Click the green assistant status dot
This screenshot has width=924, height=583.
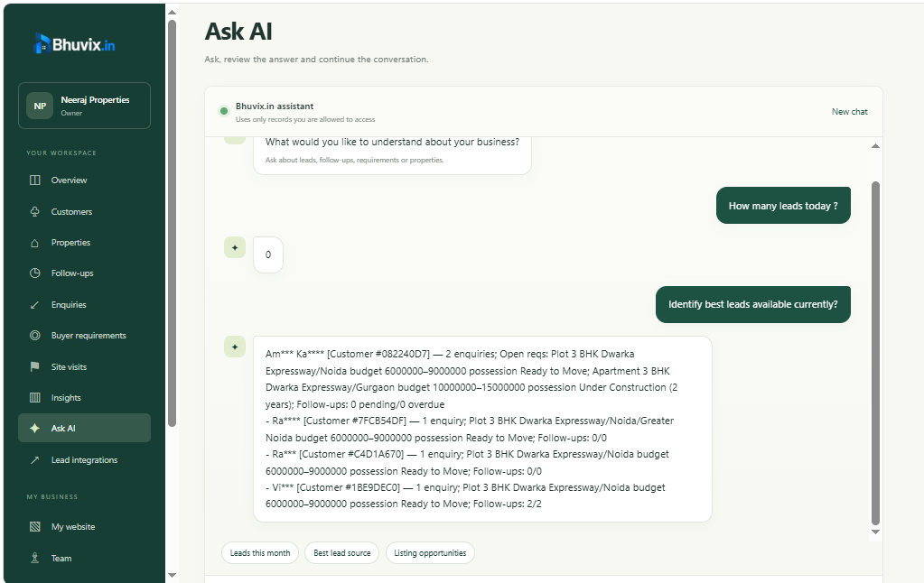tap(223, 111)
